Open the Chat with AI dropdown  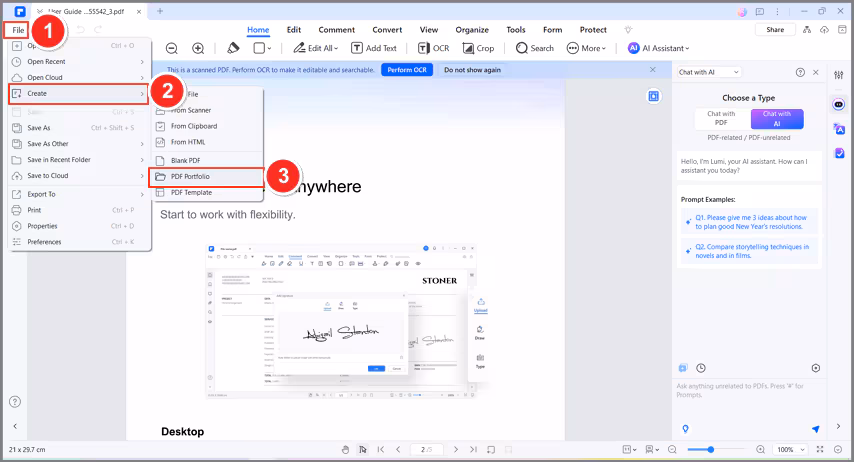710,72
